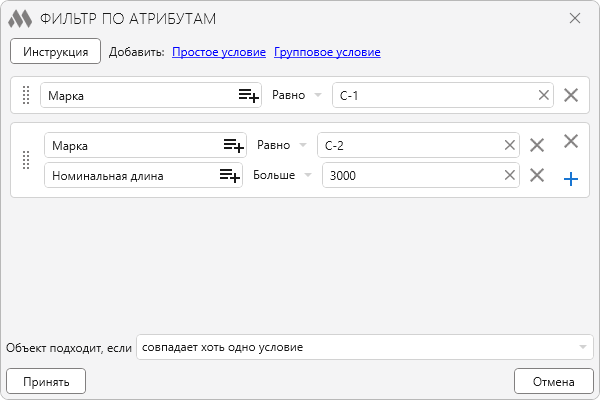The width and height of the screenshot is (600, 400).
Task: Click the Простое условие link
Action: [x=219, y=51]
